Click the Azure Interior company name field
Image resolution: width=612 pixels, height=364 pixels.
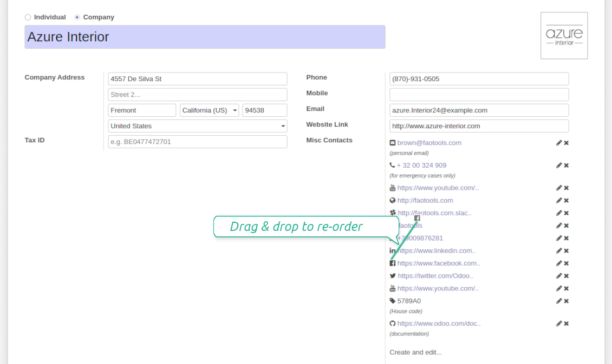[x=205, y=37]
